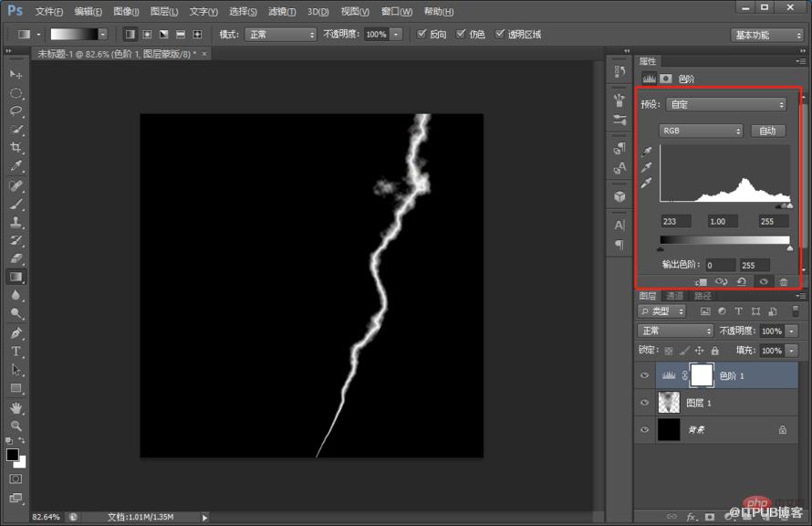The width and height of the screenshot is (812, 526).
Task: Switch to the 通道 tab
Action: 674,296
